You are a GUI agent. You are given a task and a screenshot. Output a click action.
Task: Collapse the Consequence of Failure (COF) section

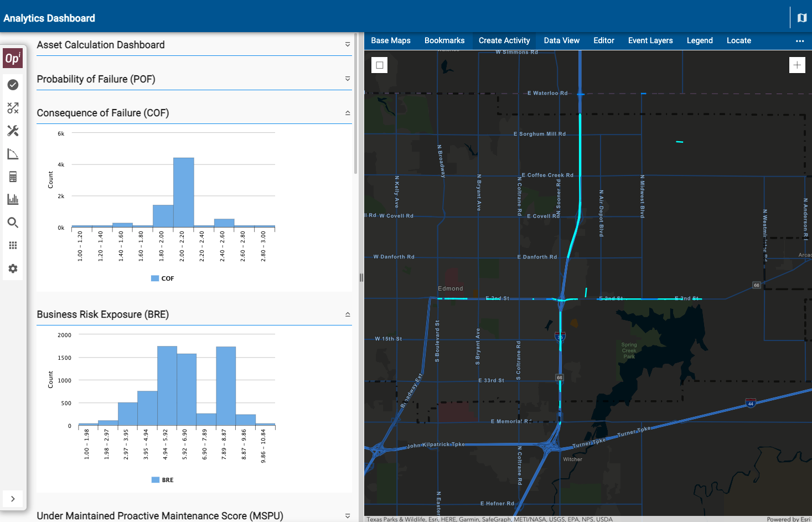pyautogui.click(x=348, y=113)
